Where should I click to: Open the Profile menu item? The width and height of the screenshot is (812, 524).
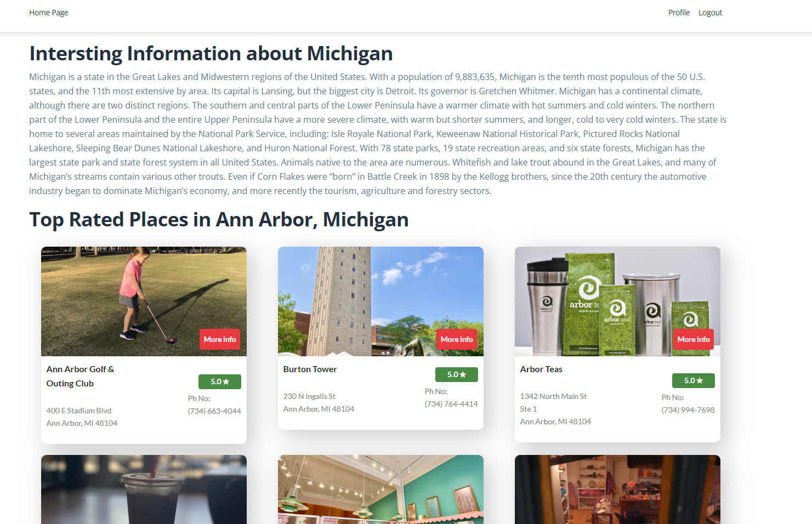679,13
